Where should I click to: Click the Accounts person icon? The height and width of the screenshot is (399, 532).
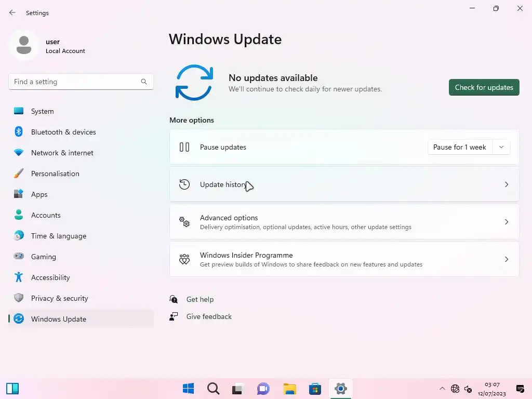click(x=19, y=215)
